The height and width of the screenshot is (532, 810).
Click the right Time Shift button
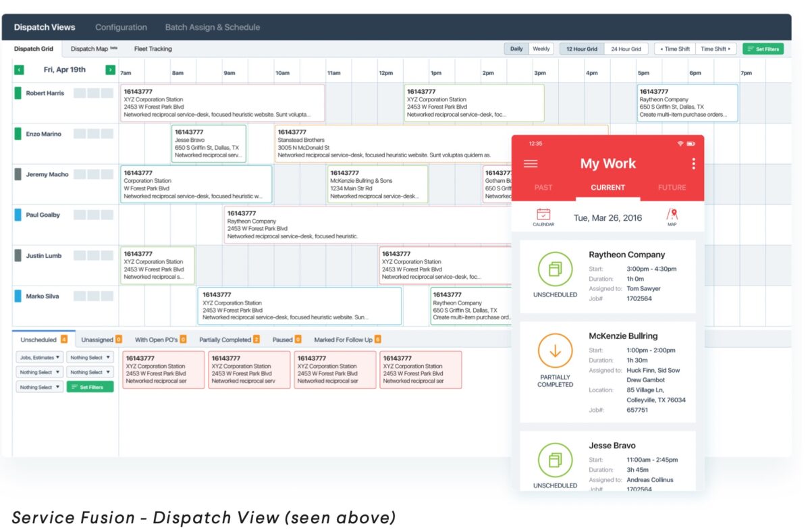click(715, 49)
